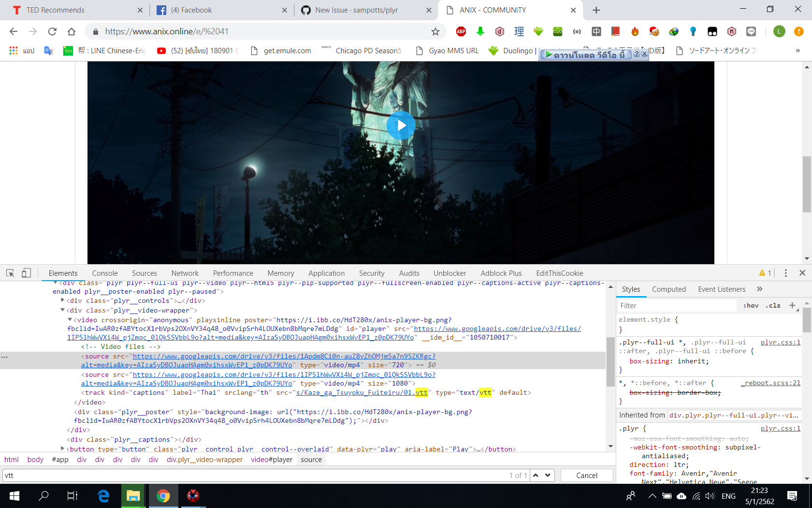Bookmark this page with star icon
The height and width of the screenshot is (508, 812).
coord(435,31)
